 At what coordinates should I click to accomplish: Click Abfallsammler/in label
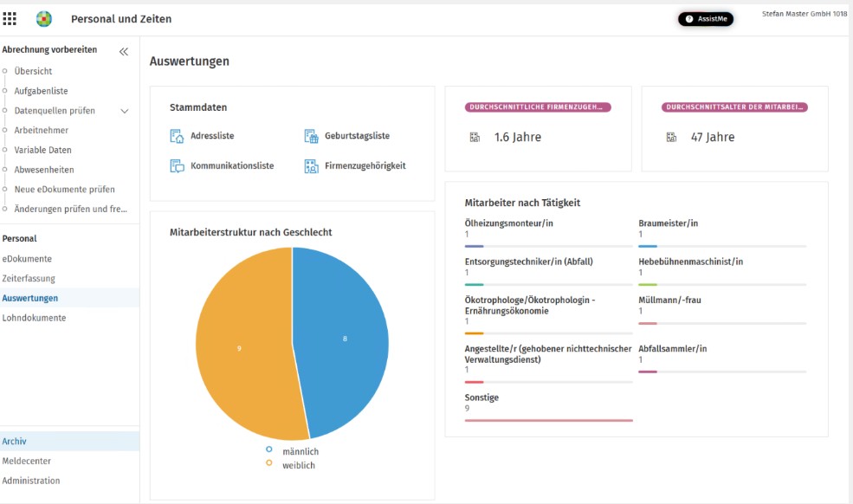[x=672, y=348]
